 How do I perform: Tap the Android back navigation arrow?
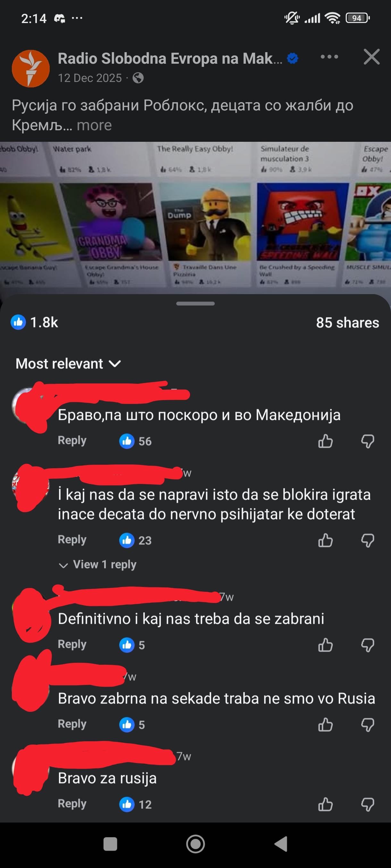(x=281, y=844)
